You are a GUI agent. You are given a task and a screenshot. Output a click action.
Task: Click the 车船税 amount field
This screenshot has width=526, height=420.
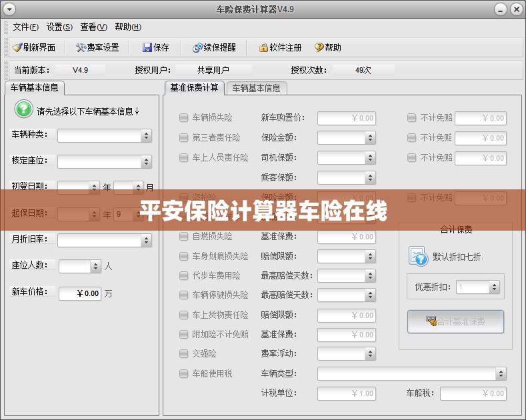473,393
